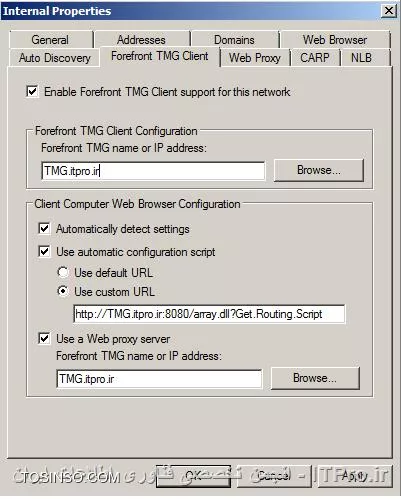This screenshot has height=499, width=401.
Task: Select the Forefront TMG Client tab
Action: [x=160, y=56]
